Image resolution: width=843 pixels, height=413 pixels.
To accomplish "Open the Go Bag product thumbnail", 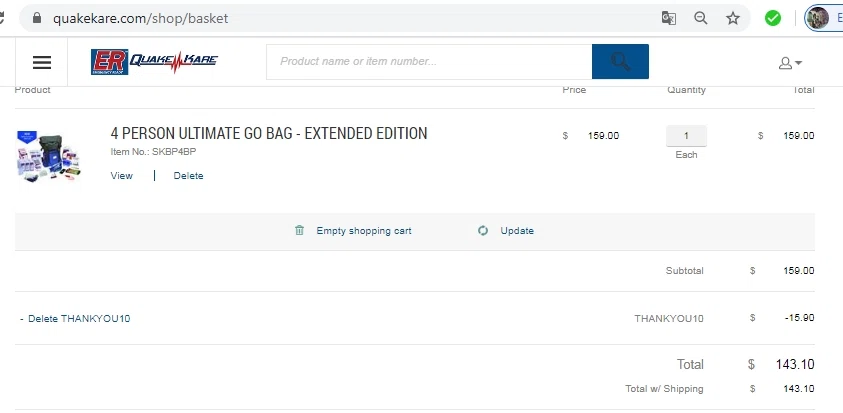I will [x=47, y=155].
